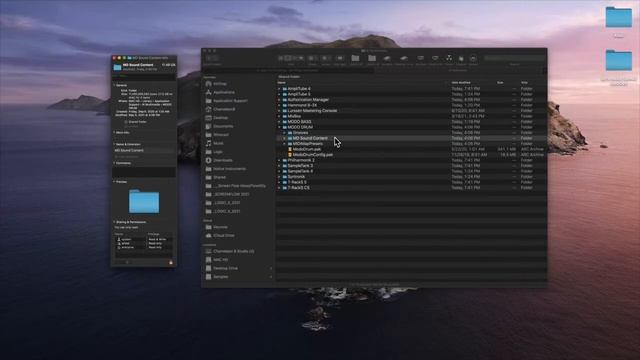Viewport: 640px width, 360px height.
Task: Select the AmpliTube 5 folder row
Action: [x=411, y=94]
